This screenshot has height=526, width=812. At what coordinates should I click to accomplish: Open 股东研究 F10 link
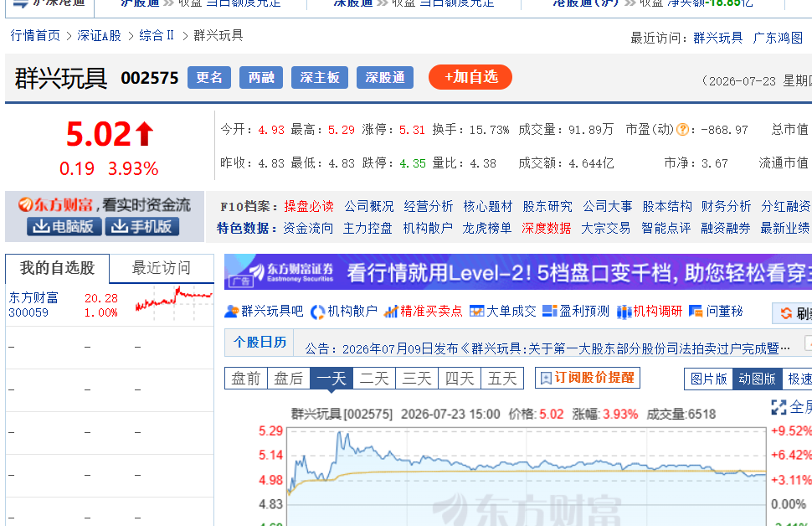(547, 206)
